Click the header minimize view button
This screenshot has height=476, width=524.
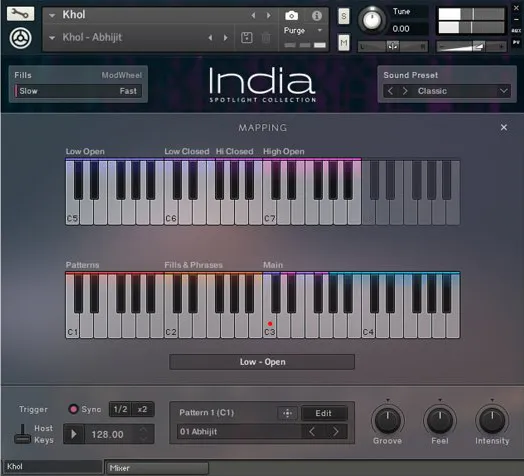coord(516,19)
